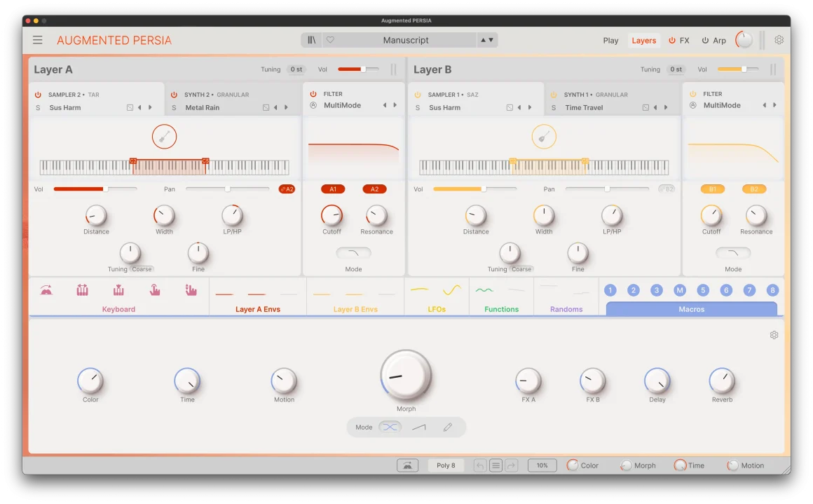Open the LFOs tab
Viewport: 813px width, 504px height.
(x=436, y=308)
